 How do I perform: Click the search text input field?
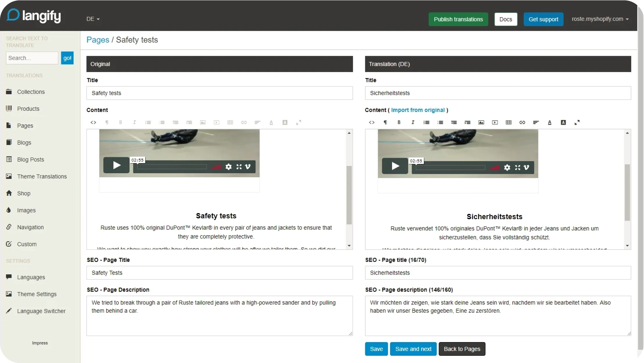32,58
